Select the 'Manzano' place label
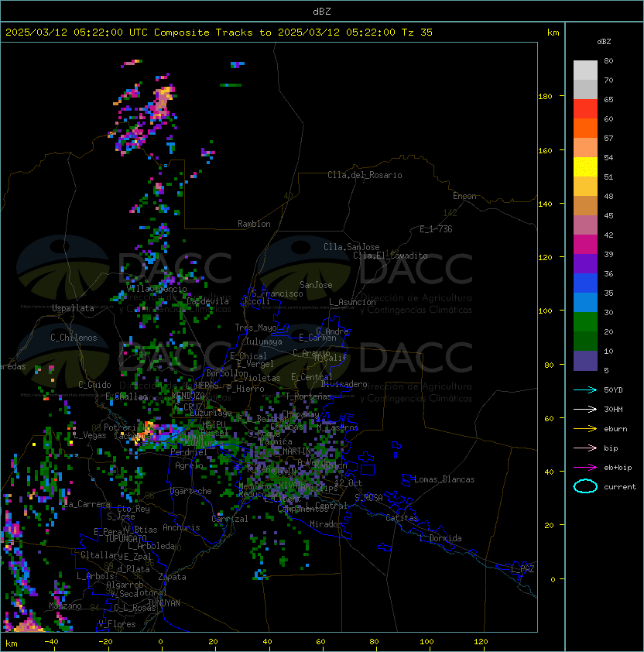Image resolution: width=644 pixels, height=652 pixels. pos(65,606)
